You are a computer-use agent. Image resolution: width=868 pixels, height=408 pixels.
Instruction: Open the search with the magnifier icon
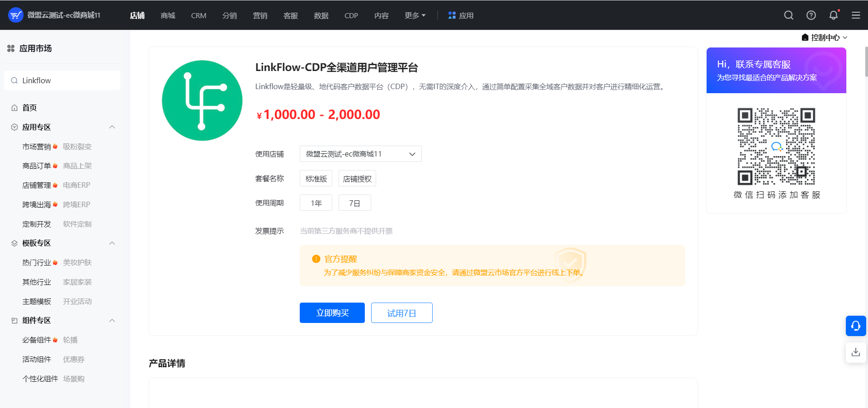pyautogui.click(x=788, y=15)
